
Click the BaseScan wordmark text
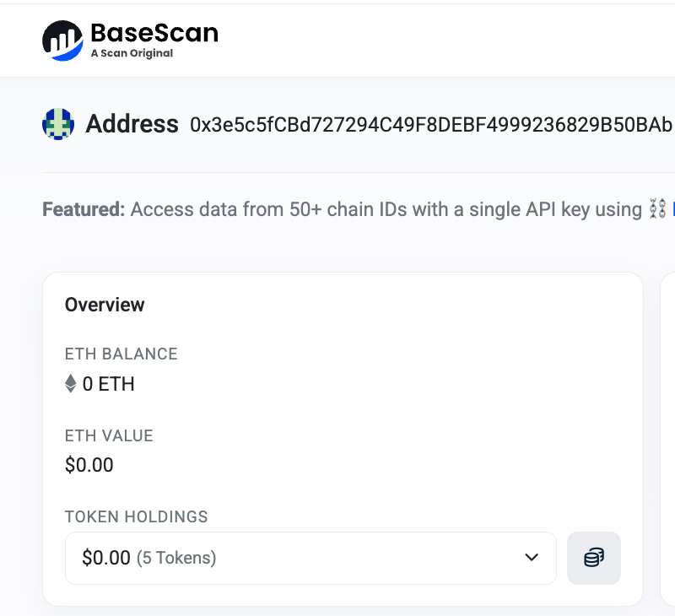pos(154,33)
